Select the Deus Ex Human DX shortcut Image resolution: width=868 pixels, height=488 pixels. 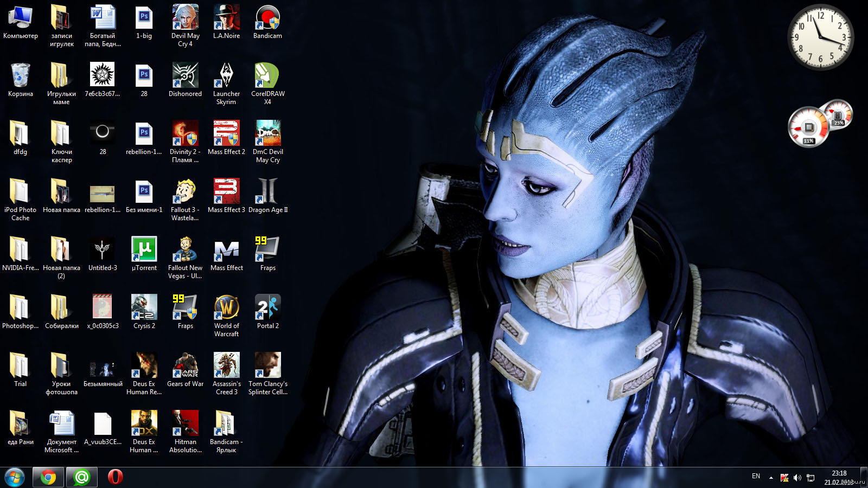pyautogui.click(x=144, y=432)
